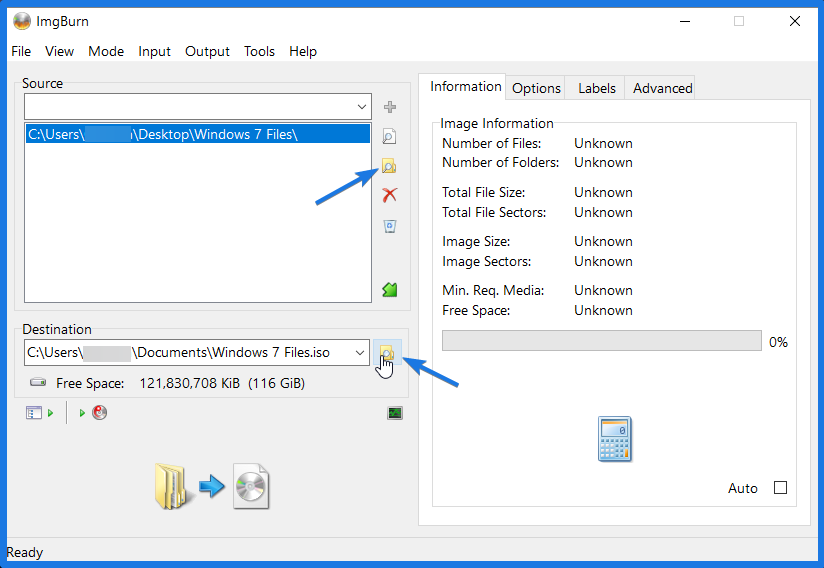Close the ImgBurn window
Image resolution: width=824 pixels, height=568 pixels.
click(795, 21)
